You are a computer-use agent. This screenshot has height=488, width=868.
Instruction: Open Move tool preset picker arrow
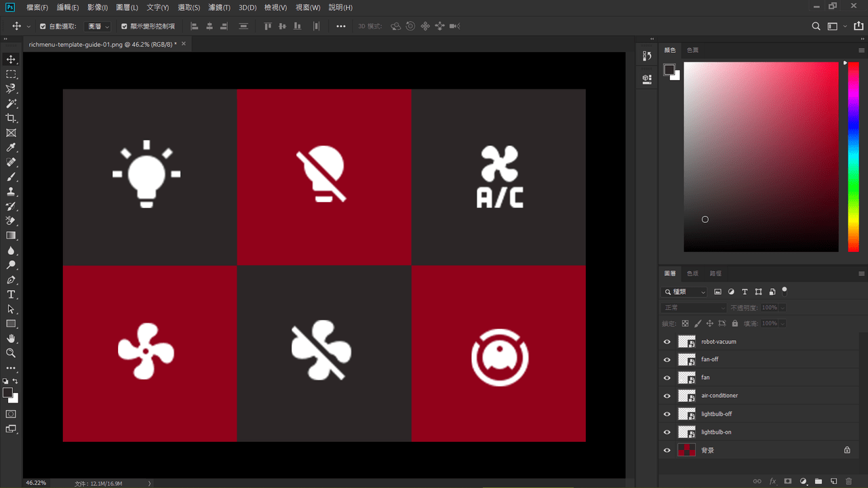pyautogui.click(x=28, y=26)
